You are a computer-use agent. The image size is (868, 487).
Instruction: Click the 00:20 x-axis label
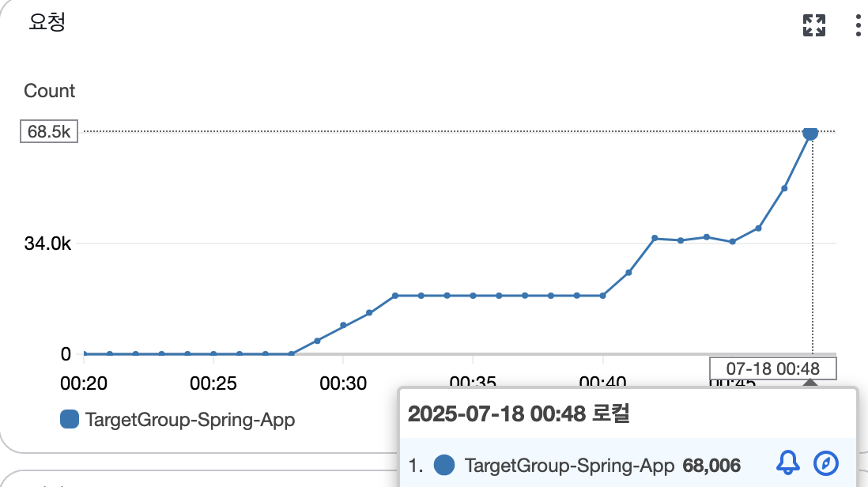84,383
